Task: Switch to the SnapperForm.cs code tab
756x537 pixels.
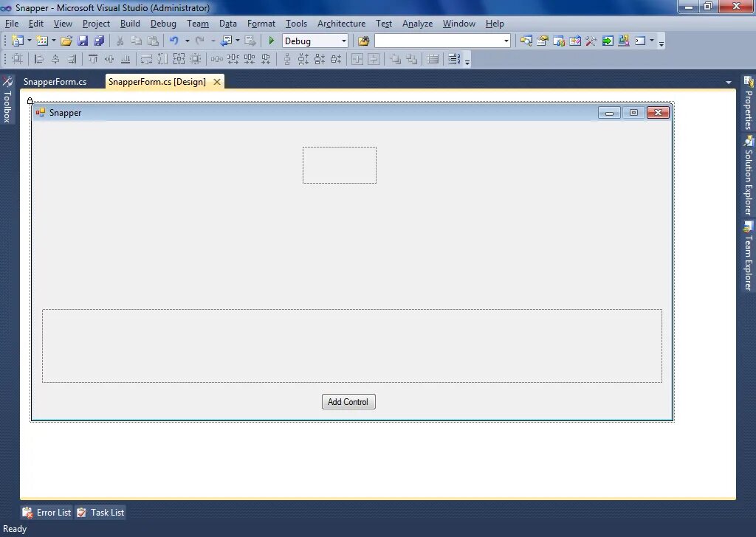Action: point(55,81)
